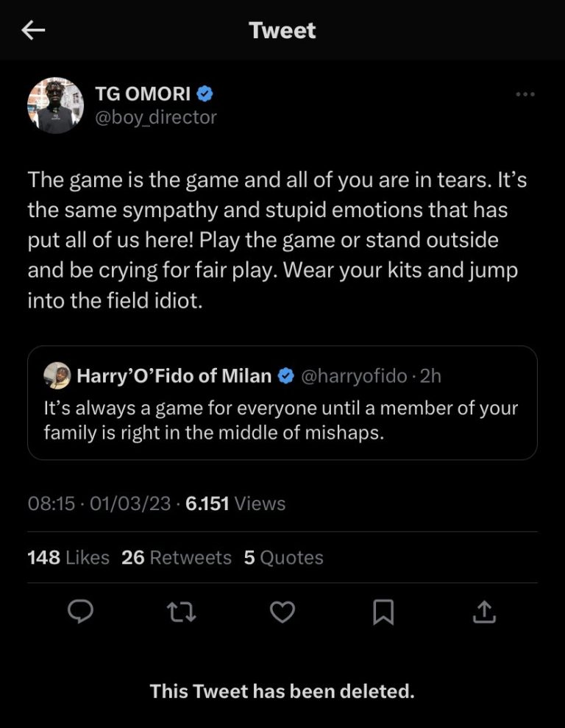Bookmark this tweet
The height and width of the screenshot is (728, 565).
pos(383,612)
